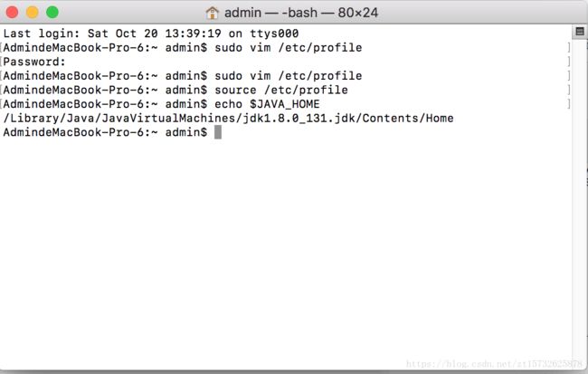
Task: Click the 'echo $JAVA_HOME' command text
Action: [267, 104]
